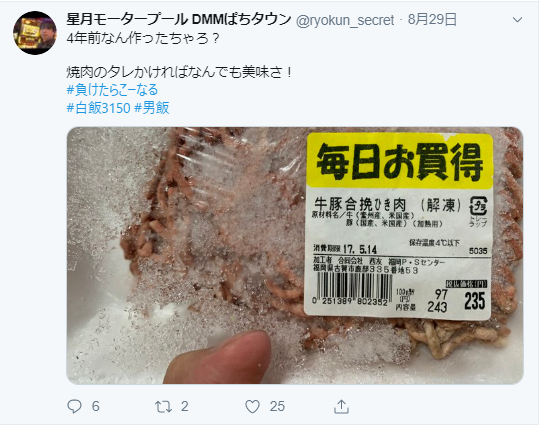Open 星月モータープール display name profile

(179, 20)
